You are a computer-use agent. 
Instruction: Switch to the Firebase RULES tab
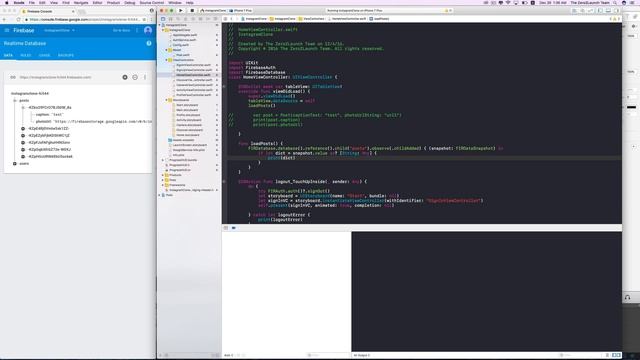point(26,55)
